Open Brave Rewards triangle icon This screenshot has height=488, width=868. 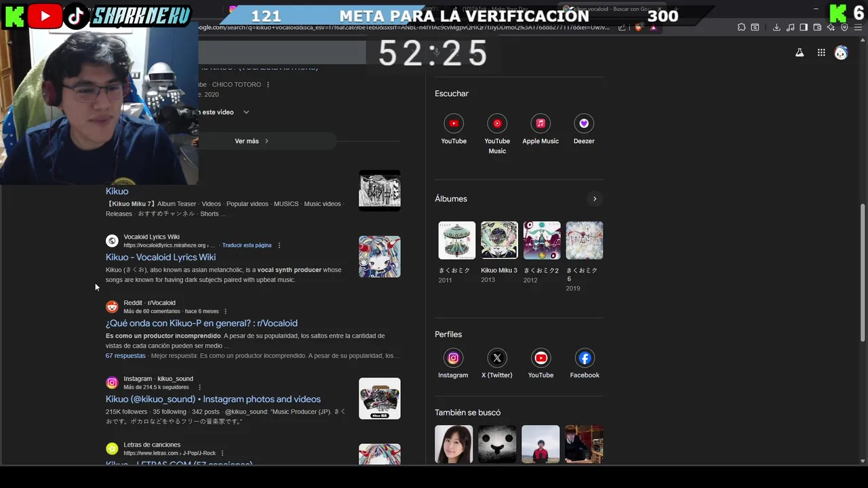pyautogui.click(x=653, y=27)
